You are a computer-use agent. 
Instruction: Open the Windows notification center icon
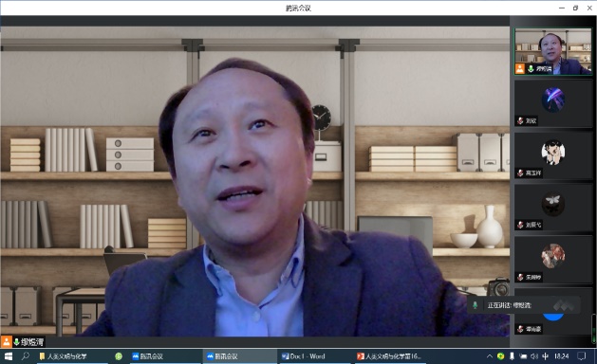click(x=582, y=356)
